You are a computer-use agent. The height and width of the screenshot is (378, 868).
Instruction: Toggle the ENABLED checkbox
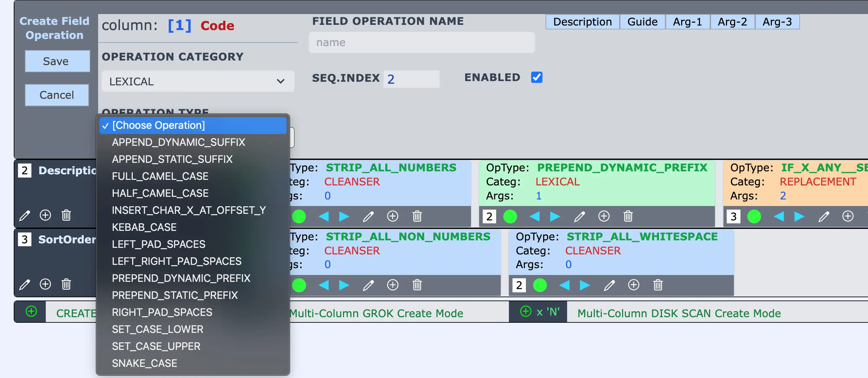point(537,77)
